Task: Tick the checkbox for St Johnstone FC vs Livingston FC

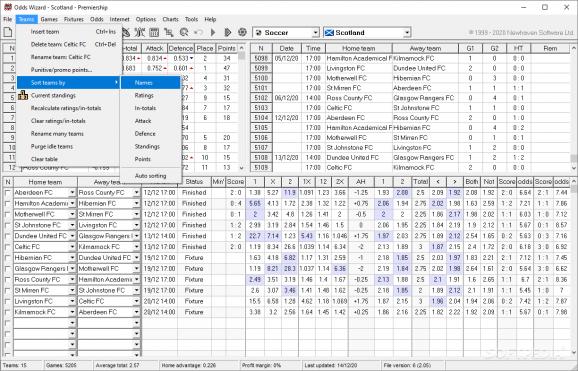Action: (x=7, y=225)
